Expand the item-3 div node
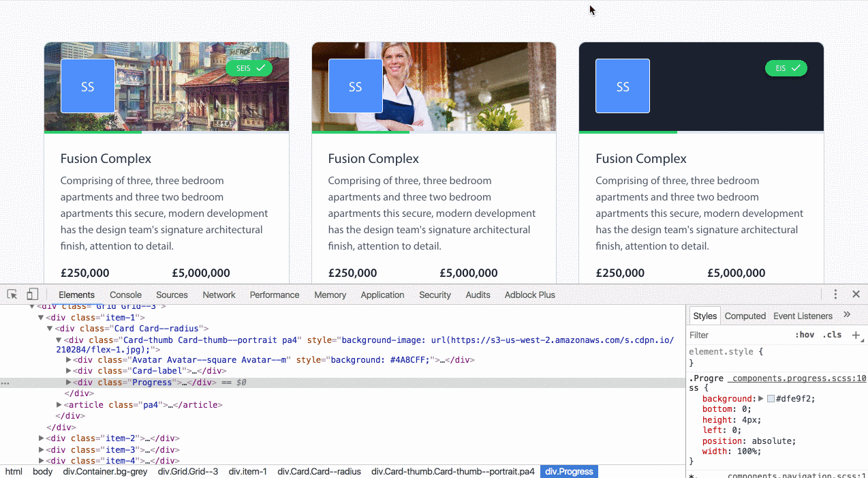 pyautogui.click(x=41, y=449)
